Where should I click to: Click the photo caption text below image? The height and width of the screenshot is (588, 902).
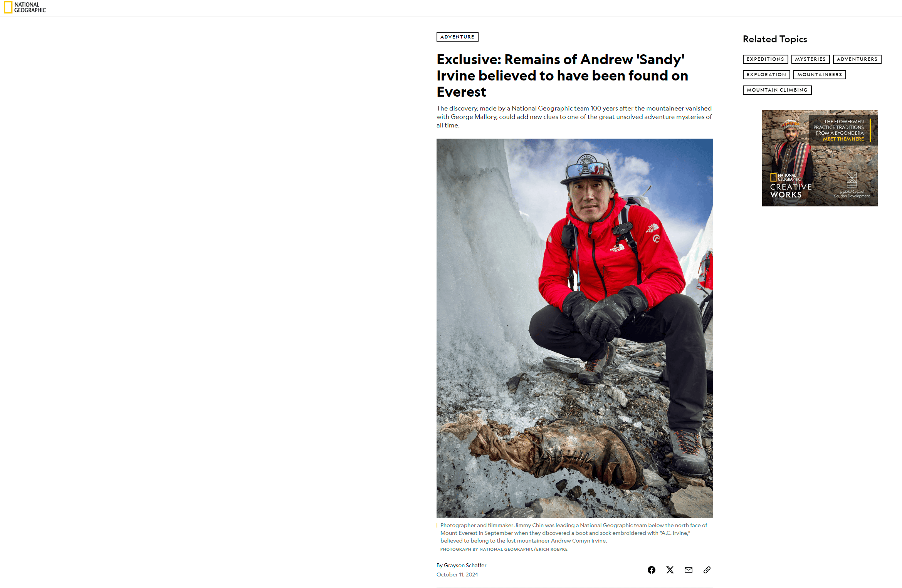click(x=574, y=533)
